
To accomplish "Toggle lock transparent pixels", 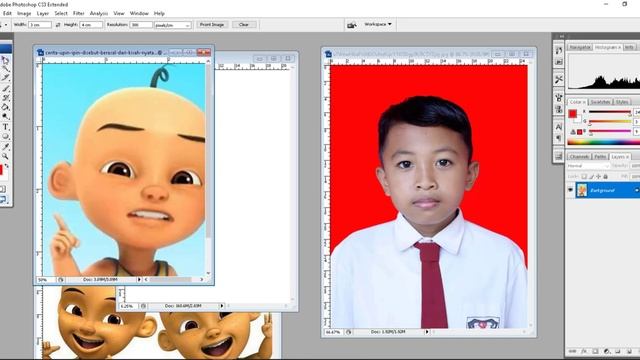I will click(x=584, y=176).
